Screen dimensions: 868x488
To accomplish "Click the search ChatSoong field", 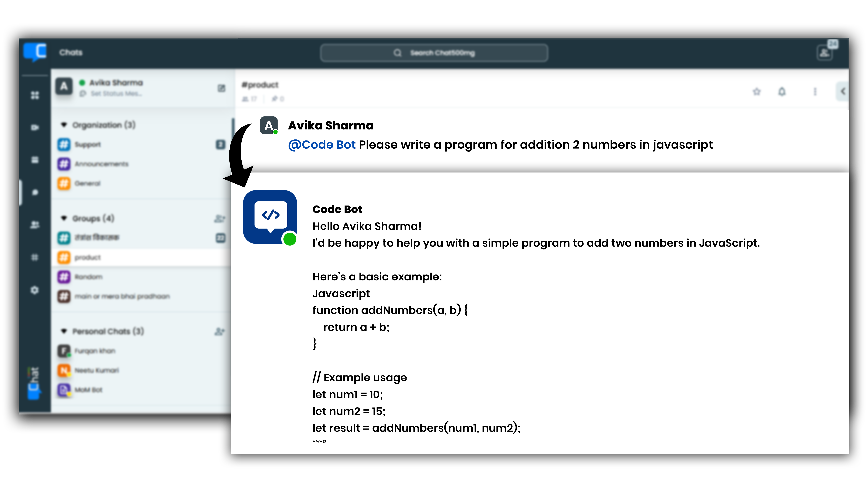I will click(434, 53).
